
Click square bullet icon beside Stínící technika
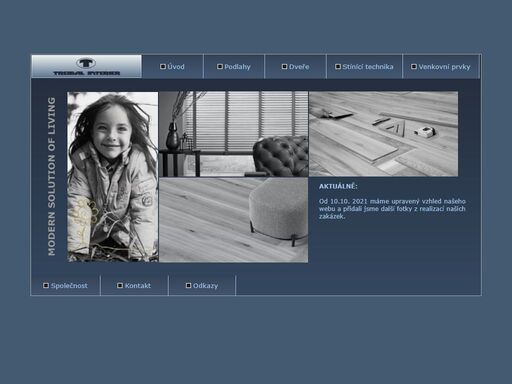click(338, 67)
